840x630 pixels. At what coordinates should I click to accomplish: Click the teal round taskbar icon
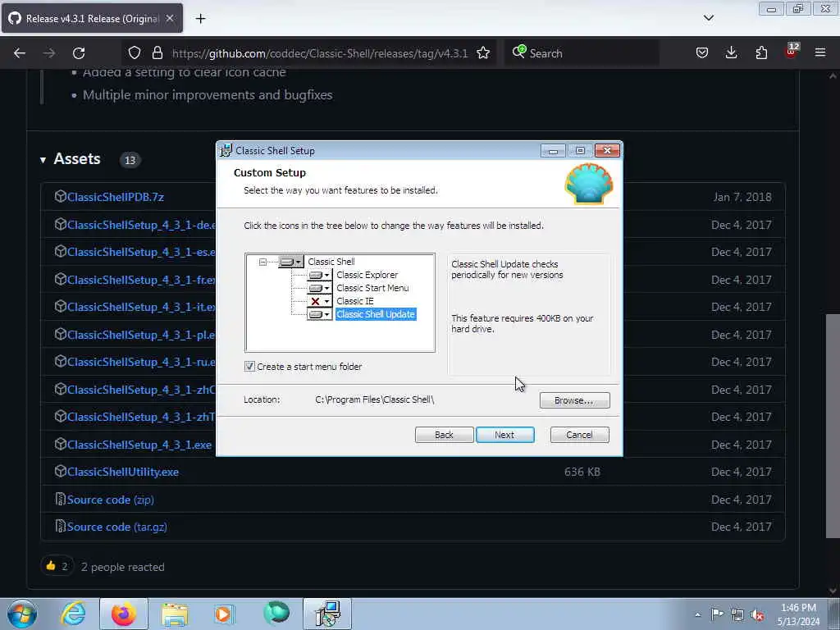(x=276, y=614)
